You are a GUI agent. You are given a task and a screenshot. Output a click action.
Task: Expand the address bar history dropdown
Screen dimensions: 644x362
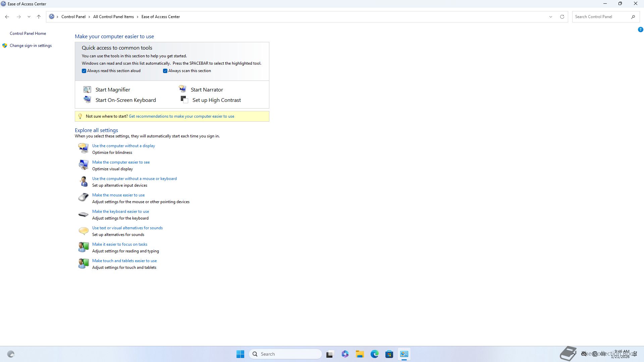pyautogui.click(x=550, y=17)
